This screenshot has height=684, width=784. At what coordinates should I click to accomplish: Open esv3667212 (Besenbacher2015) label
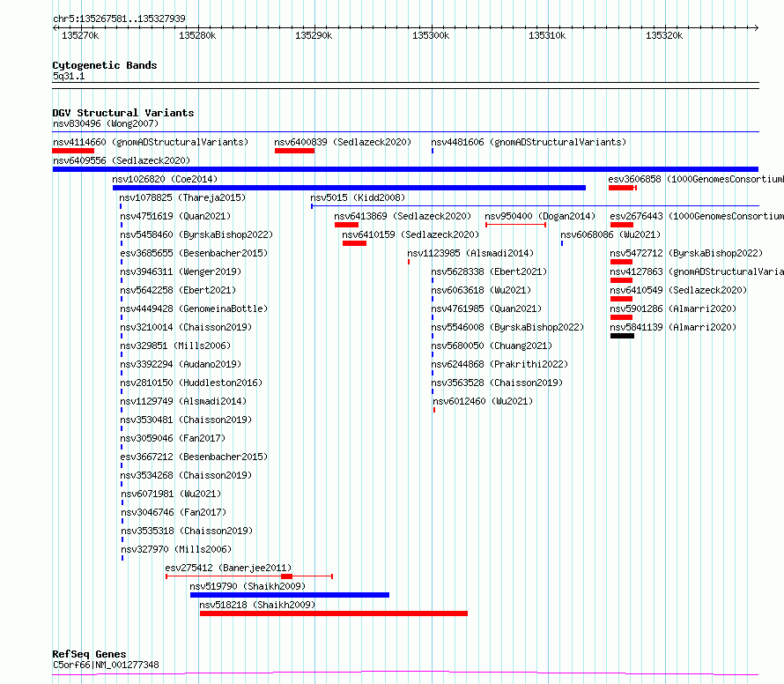pyautogui.click(x=194, y=457)
